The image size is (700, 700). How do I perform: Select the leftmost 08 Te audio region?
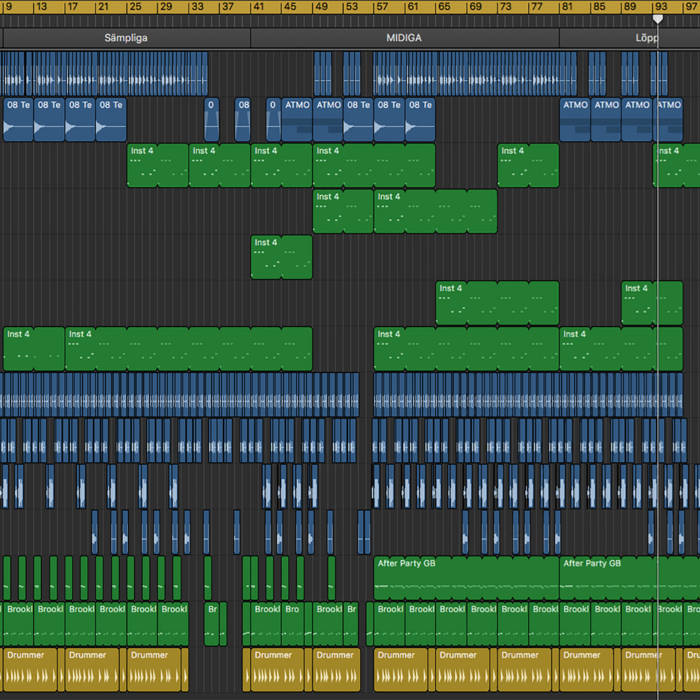point(19,120)
